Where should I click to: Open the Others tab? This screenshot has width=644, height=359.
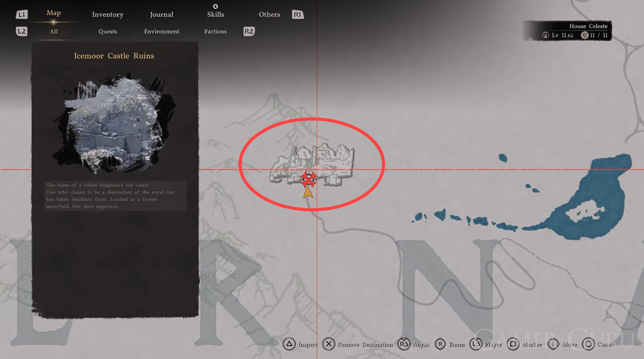click(x=270, y=15)
